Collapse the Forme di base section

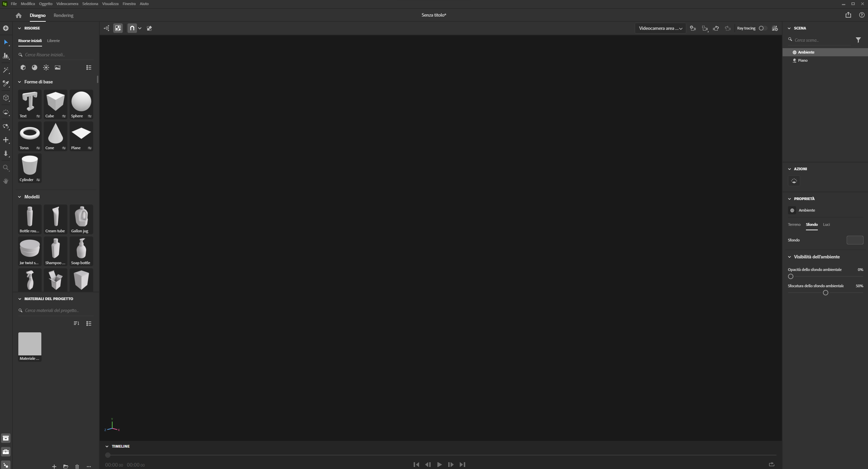(x=20, y=82)
